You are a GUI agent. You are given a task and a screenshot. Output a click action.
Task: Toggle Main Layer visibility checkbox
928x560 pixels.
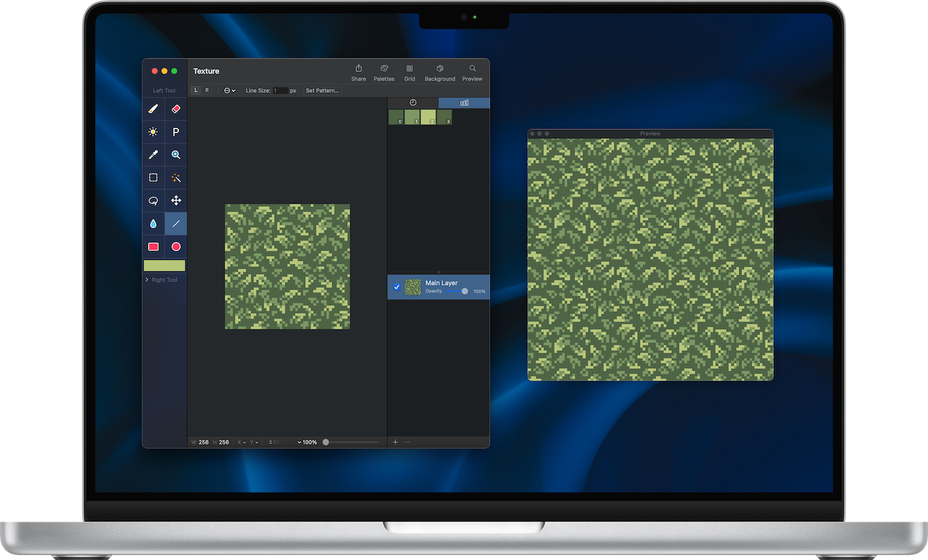pos(397,287)
